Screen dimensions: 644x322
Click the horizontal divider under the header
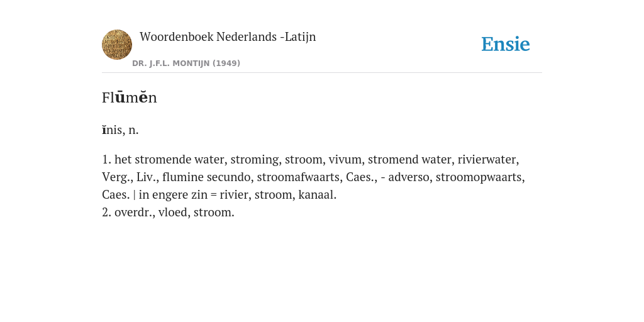pyautogui.click(x=322, y=73)
